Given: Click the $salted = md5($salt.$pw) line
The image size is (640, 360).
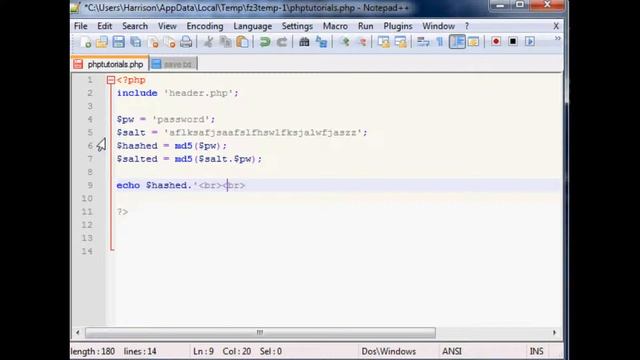Looking at the screenshot, I should [189, 159].
